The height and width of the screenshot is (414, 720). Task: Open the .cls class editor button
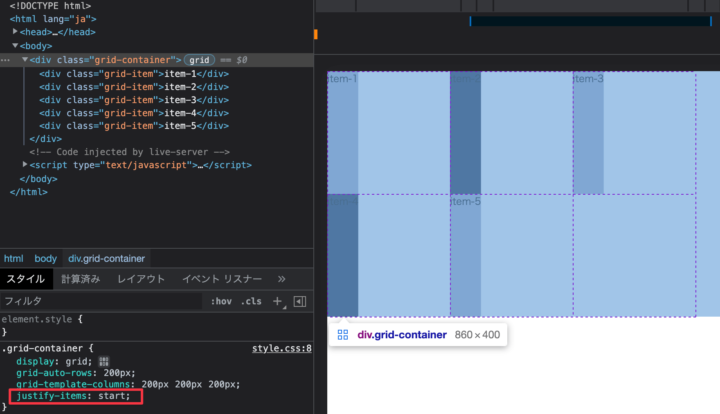pyautogui.click(x=251, y=302)
